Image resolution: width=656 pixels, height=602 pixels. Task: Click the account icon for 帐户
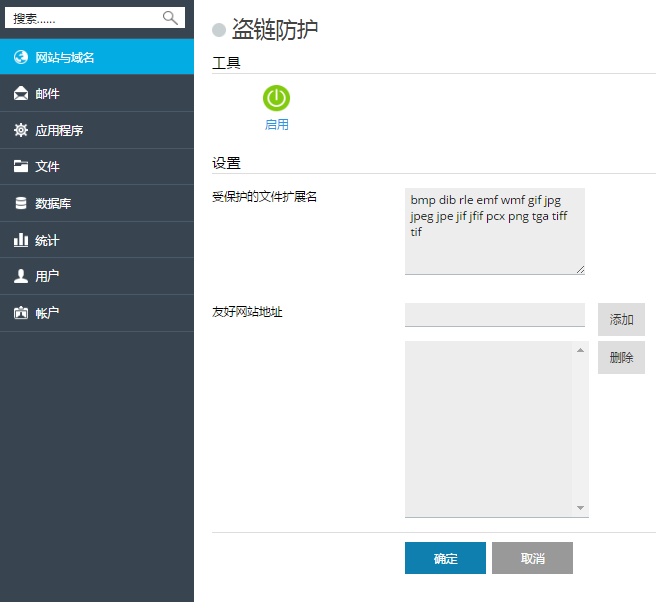(x=20, y=313)
